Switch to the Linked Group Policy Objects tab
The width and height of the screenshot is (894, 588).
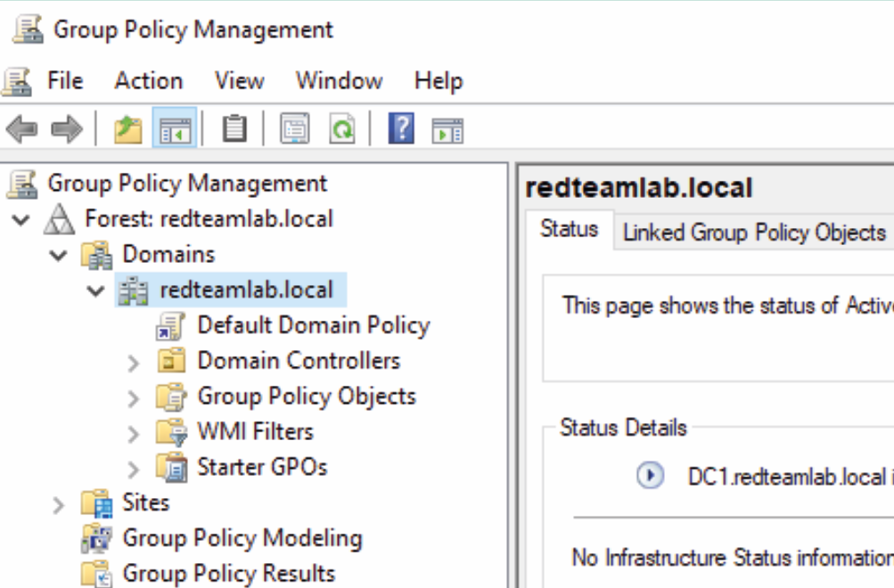click(x=754, y=233)
